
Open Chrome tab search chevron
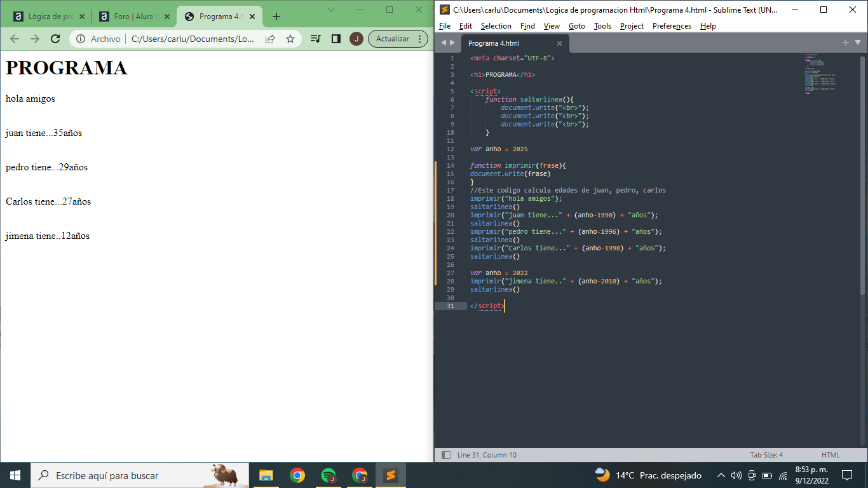[x=331, y=10]
